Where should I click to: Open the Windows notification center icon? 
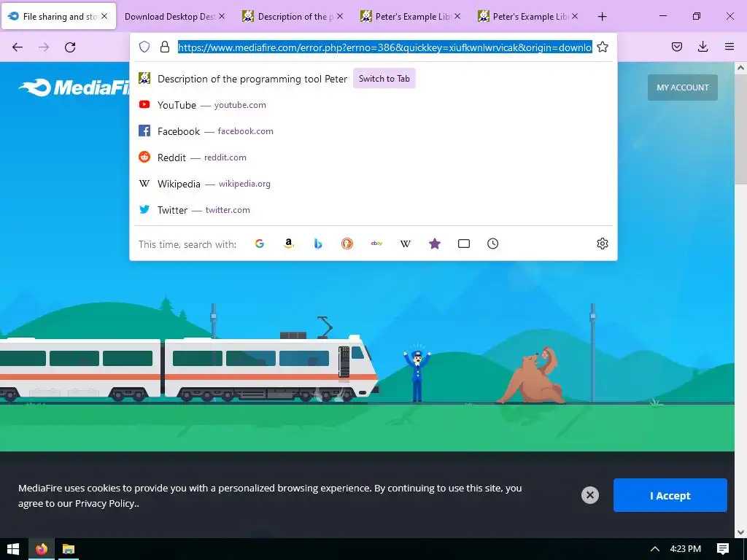click(723, 549)
